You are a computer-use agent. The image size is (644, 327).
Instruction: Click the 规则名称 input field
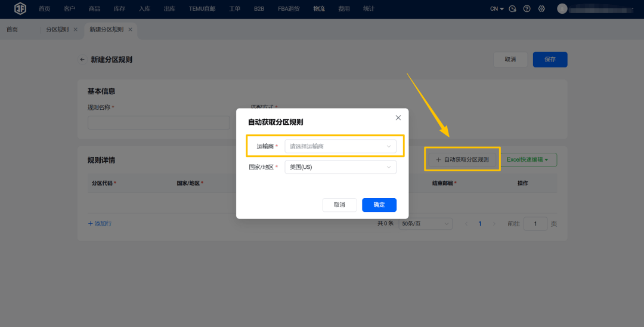point(159,123)
